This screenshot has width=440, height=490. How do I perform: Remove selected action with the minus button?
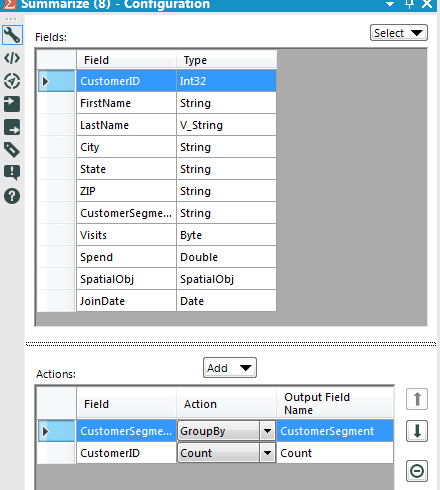tap(417, 471)
